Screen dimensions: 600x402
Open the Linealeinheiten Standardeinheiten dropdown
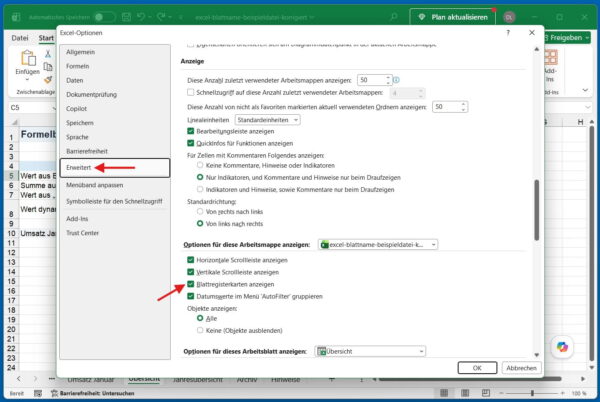point(267,120)
